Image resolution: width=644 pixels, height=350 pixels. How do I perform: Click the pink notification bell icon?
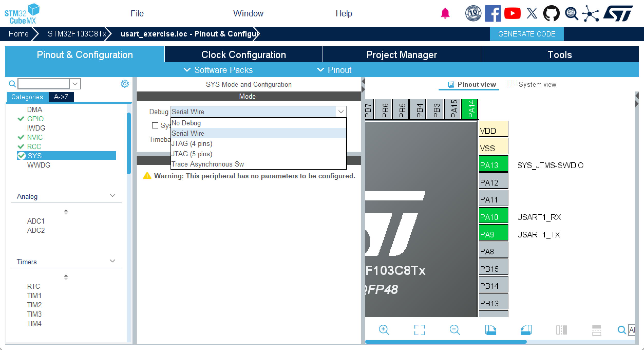pyautogui.click(x=445, y=13)
